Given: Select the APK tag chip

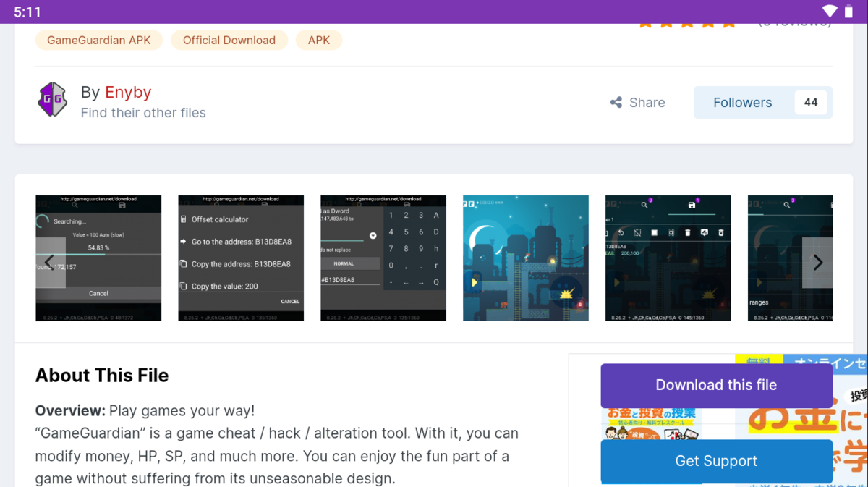Looking at the screenshot, I should [319, 40].
